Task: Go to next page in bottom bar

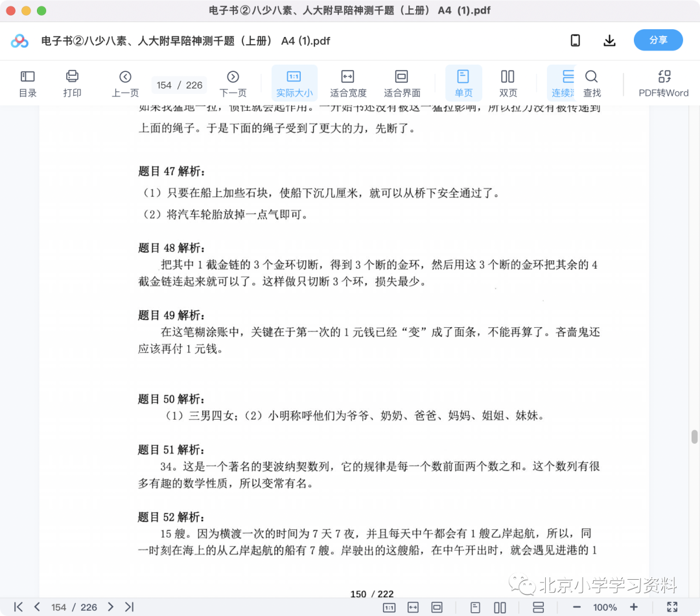Action: coord(111,607)
